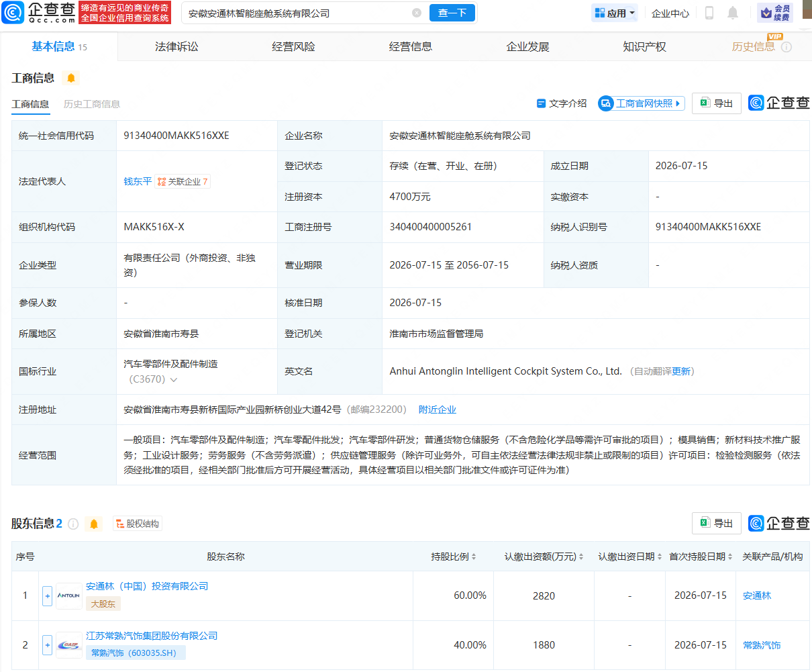Click credit code 91340400MAKK516XXE value

tap(176, 136)
